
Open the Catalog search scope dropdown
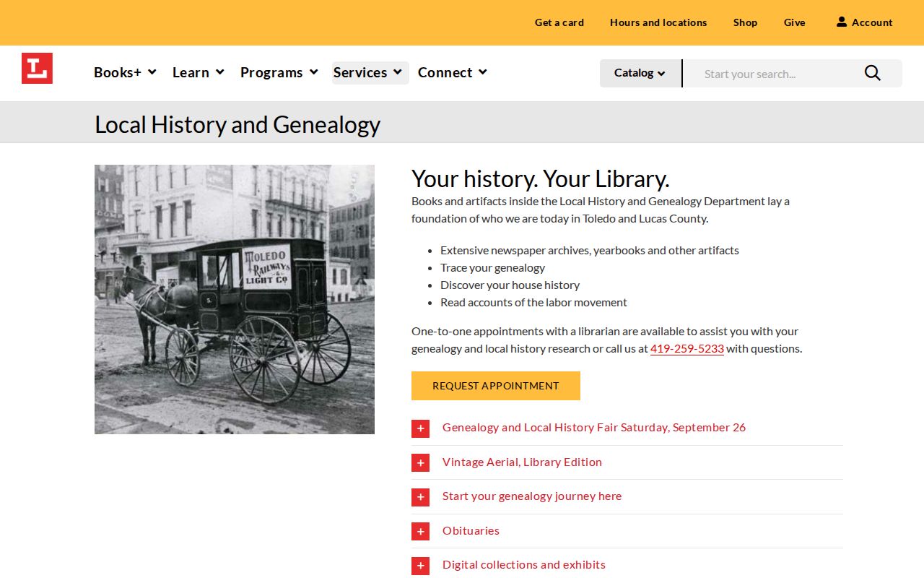pyautogui.click(x=640, y=73)
